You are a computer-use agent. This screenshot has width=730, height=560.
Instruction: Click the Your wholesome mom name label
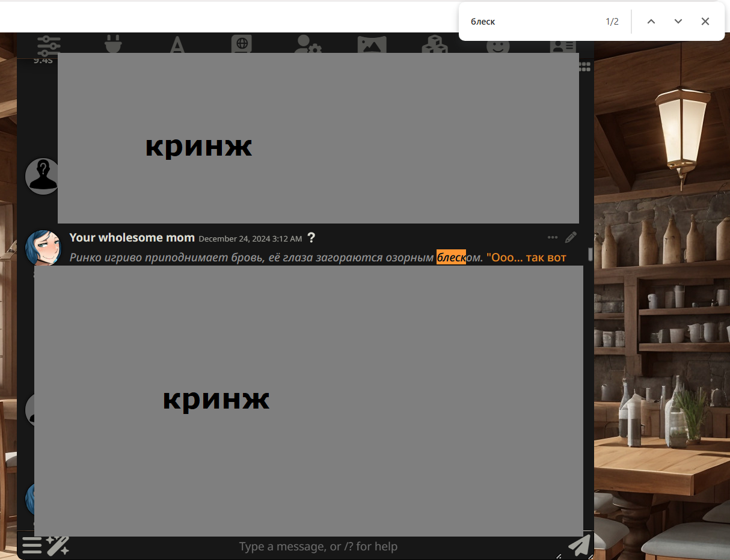click(x=132, y=237)
